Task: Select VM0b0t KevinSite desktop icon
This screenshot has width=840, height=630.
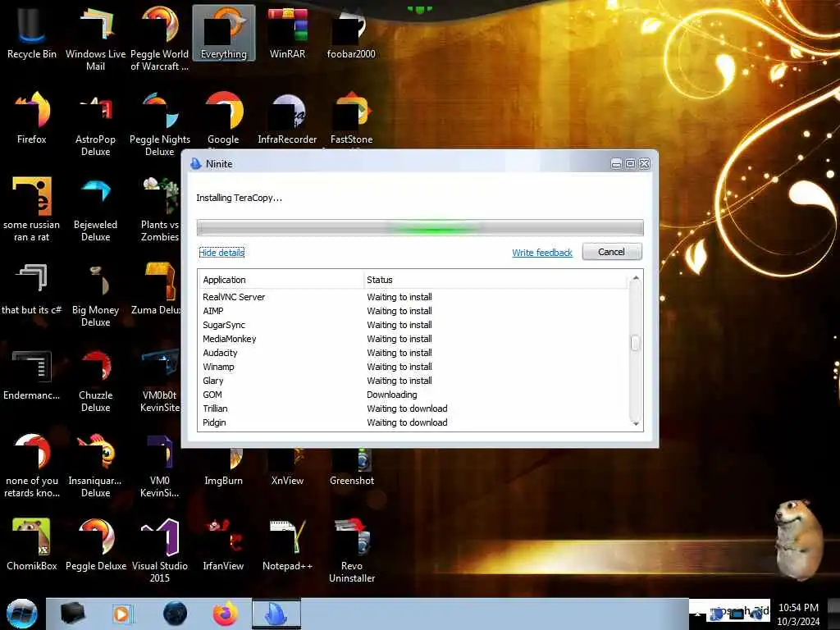Action: click(160, 381)
